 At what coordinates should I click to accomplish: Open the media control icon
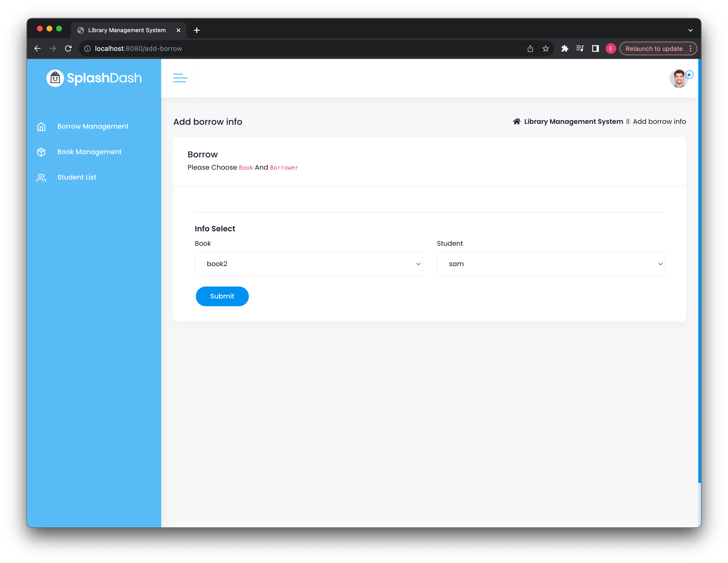pyautogui.click(x=580, y=49)
